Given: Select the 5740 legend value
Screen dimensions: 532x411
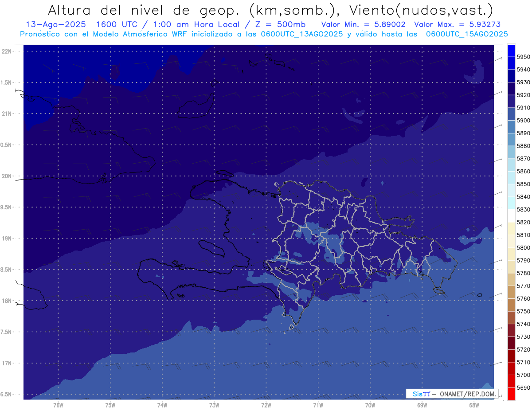Looking at the screenshot, I should 524,324.
